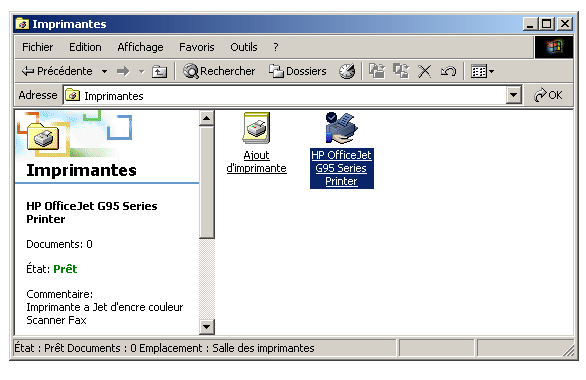Click the Documents: 0 text
The height and width of the screenshot is (380, 586).
[x=59, y=244]
